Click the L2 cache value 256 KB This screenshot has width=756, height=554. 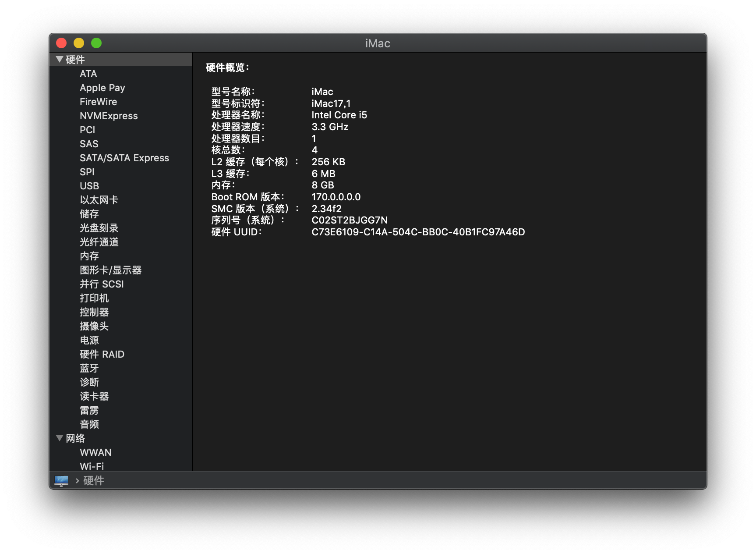(x=329, y=162)
